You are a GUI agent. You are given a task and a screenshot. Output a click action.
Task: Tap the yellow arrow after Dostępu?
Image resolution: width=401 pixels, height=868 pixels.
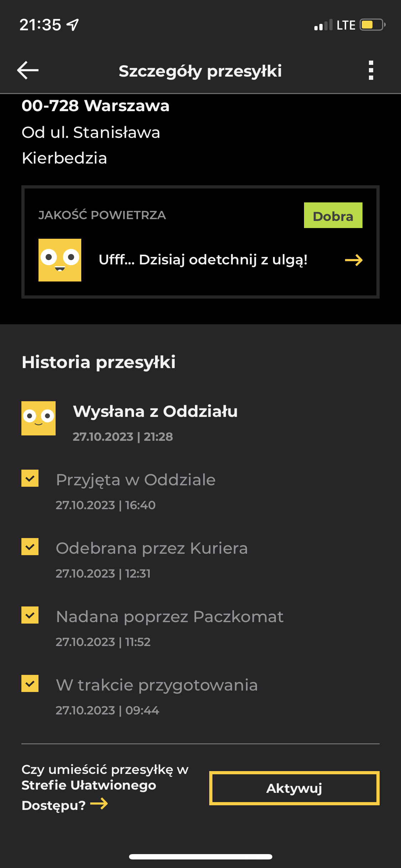click(99, 804)
